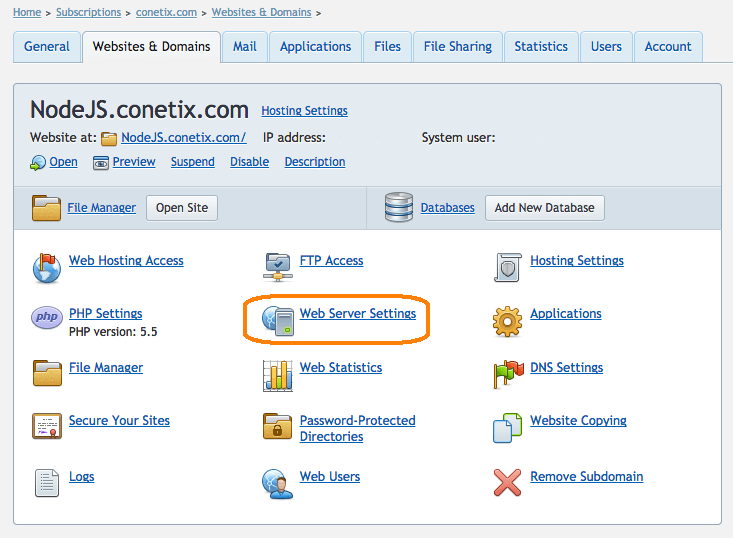The width and height of the screenshot is (733, 538).
Task: Switch to the Applications tab
Action: pyautogui.click(x=316, y=47)
